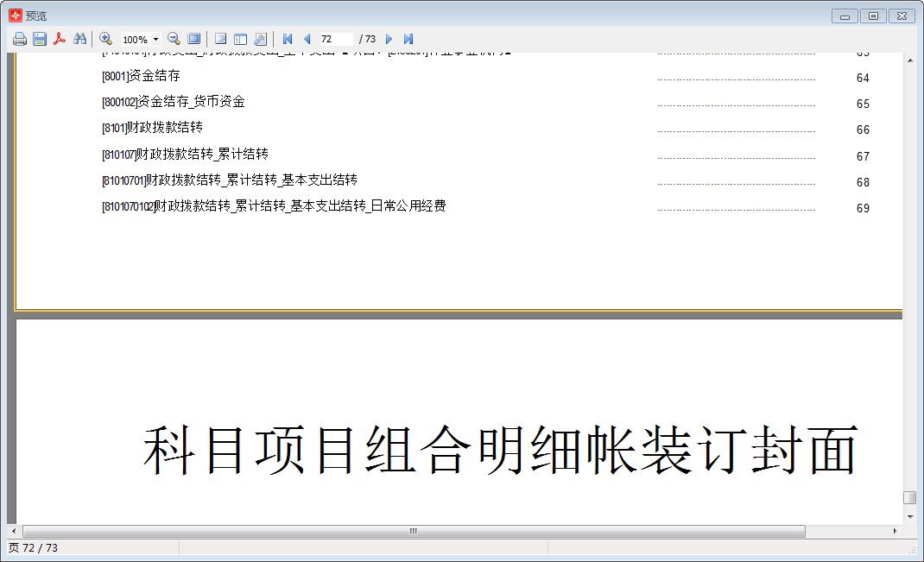Image resolution: width=924 pixels, height=562 pixels.
Task: Click the Save report icon
Action: pyautogui.click(x=38, y=39)
